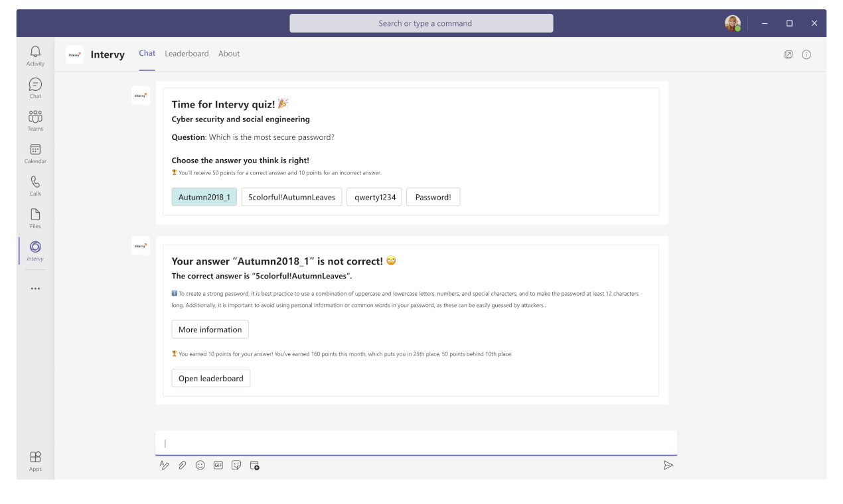This screenshot has height=504, width=843.
Task: Click Intervy bot avatar on quiz message
Action: [x=141, y=95]
